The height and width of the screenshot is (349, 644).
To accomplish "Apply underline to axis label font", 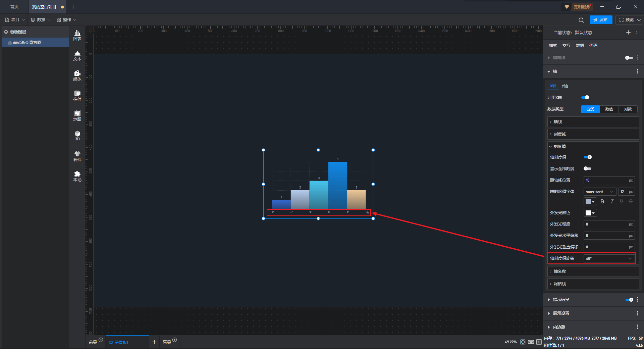I will (621, 201).
